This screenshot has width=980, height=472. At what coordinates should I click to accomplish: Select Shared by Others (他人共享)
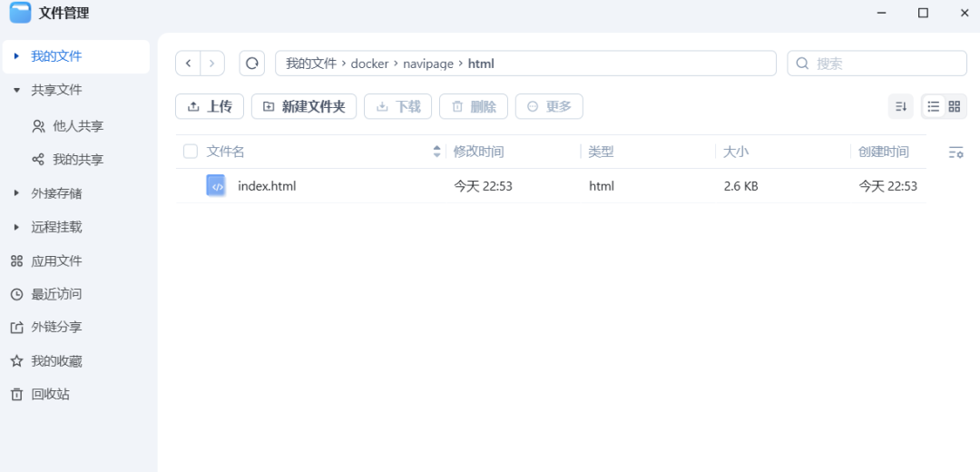point(78,126)
